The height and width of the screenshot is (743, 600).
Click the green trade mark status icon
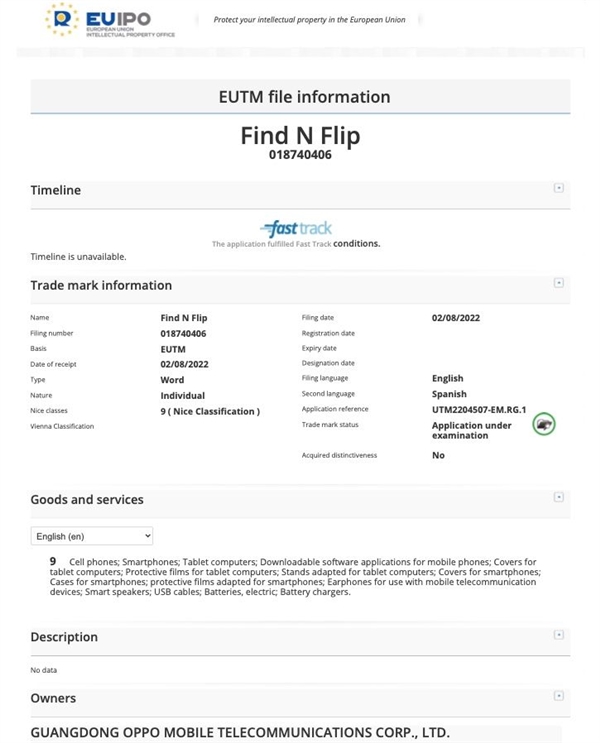pos(544,424)
